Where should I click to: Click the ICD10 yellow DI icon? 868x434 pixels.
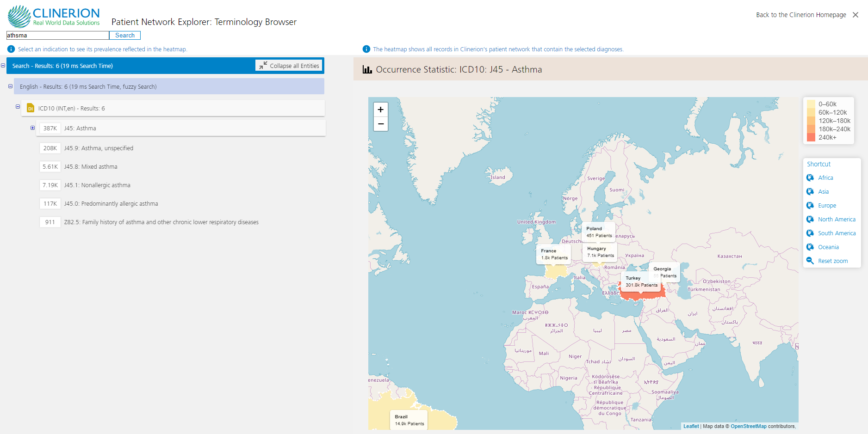pos(31,108)
